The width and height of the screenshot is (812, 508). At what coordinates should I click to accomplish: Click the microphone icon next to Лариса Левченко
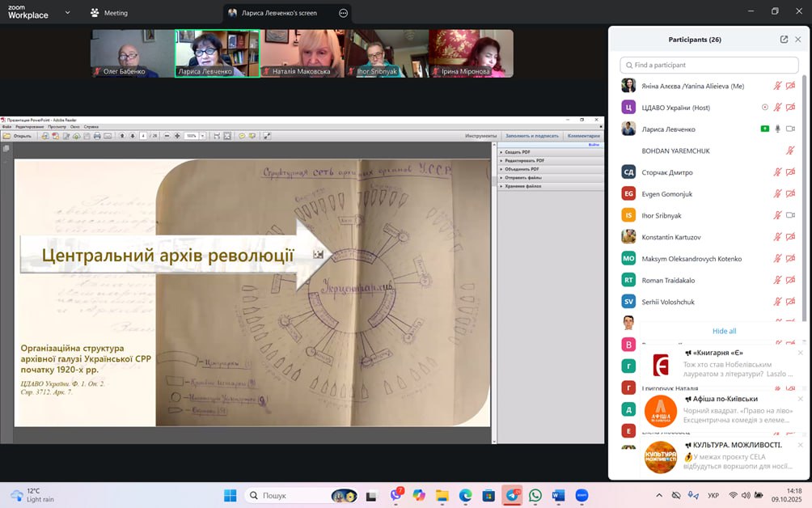pyautogui.click(x=777, y=129)
